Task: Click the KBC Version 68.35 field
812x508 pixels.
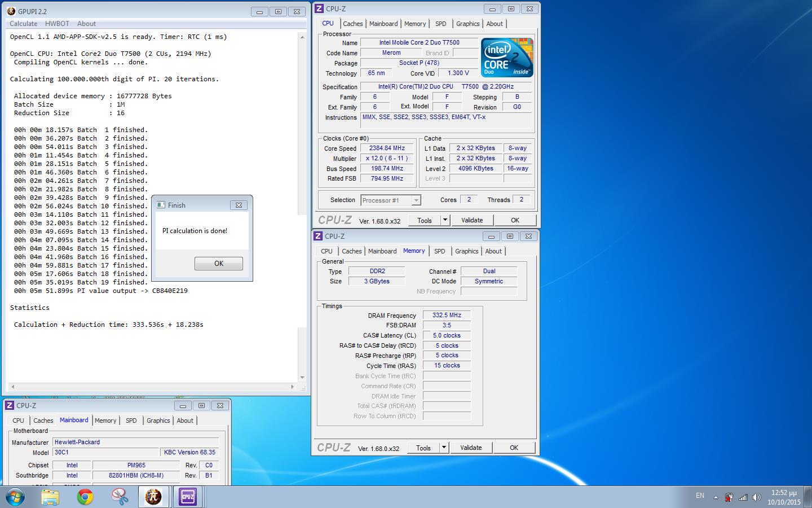Action: 189,452
